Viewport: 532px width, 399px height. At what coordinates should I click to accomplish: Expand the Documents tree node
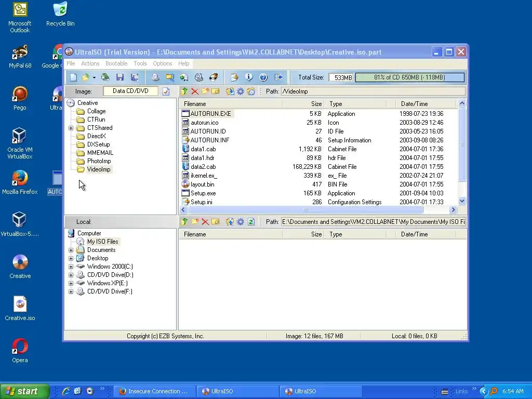pyautogui.click(x=71, y=250)
